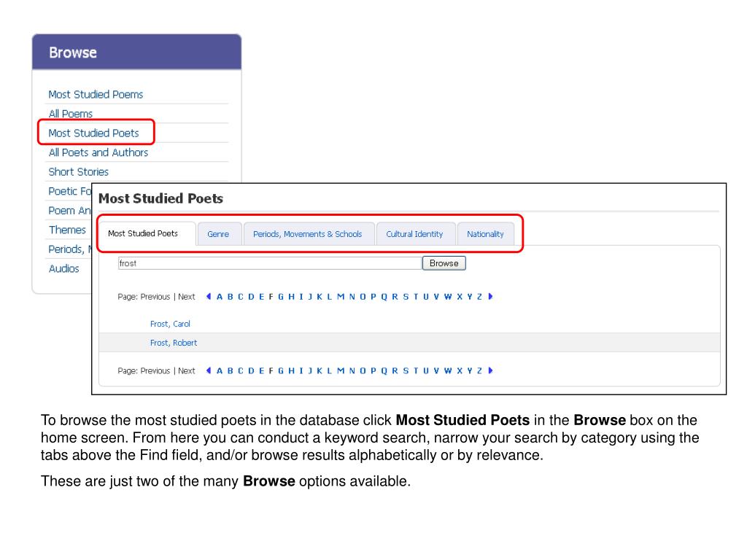This screenshot has height=560, width=747.
Task: Click All Poets and Authors link
Action: point(98,152)
